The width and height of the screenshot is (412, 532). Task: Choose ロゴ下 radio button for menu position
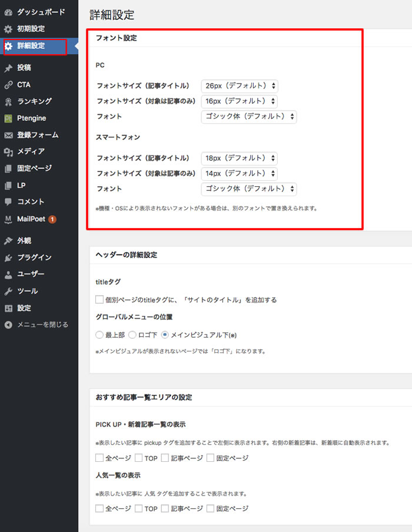(x=132, y=335)
